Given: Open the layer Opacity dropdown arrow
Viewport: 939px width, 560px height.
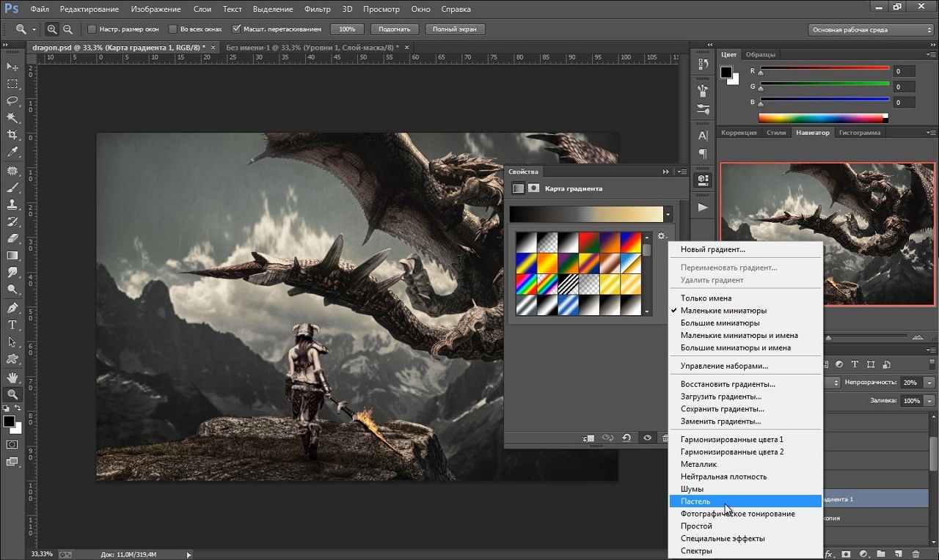Looking at the screenshot, I should [929, 383].
